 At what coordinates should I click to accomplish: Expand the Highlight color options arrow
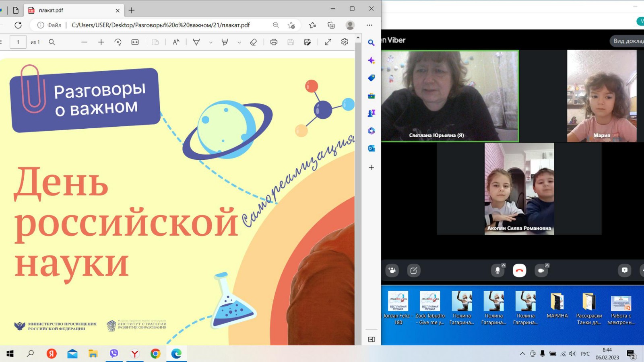pos(239,42)
